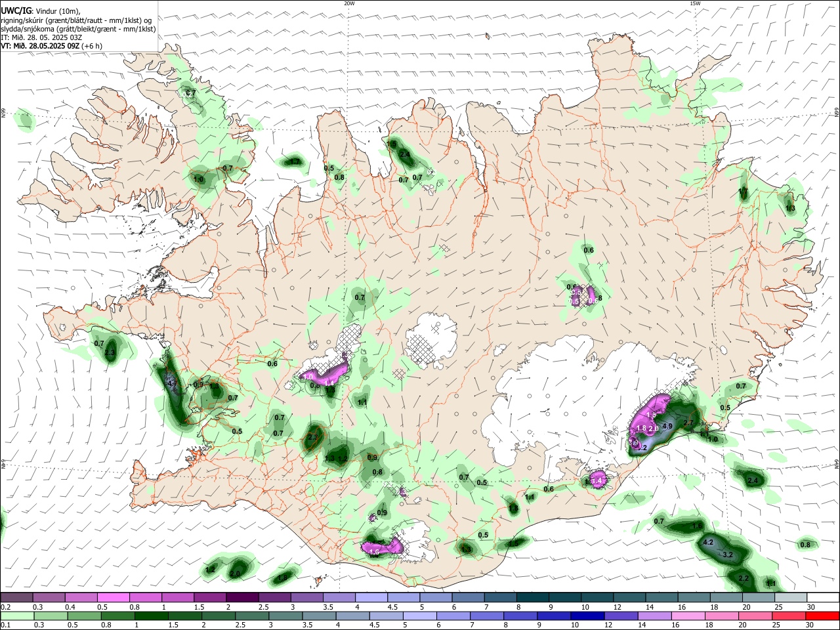Click the "3.2" precipitation value offshore
This screenshot has height=630, width=840.
728,555
